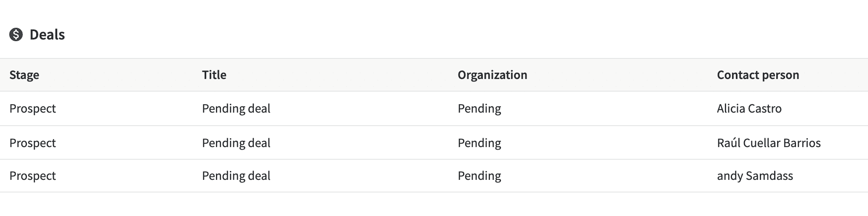Sort by the Stage column header
Viewport: 868px width, 216px height.
click(24, 75)
